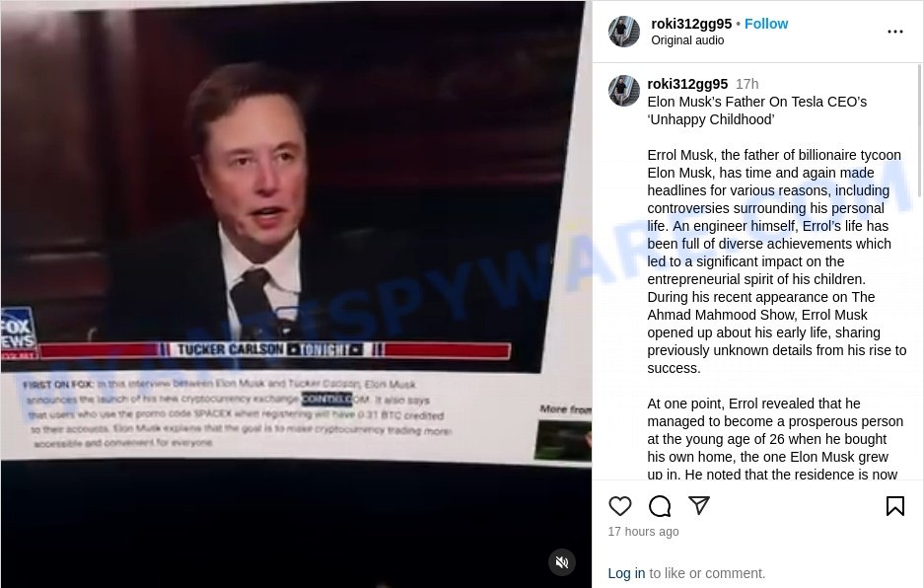This screenshot has width=924, height=588.
Task: Unmute the video sound
Action: pyautogui.click(x=561, y=562)
